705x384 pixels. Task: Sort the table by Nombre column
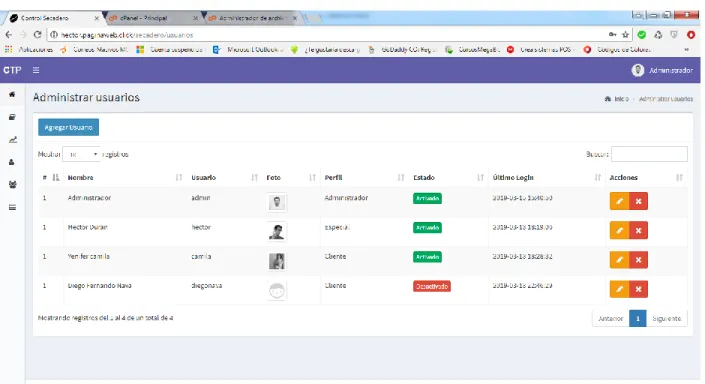(x=80, y=178)
